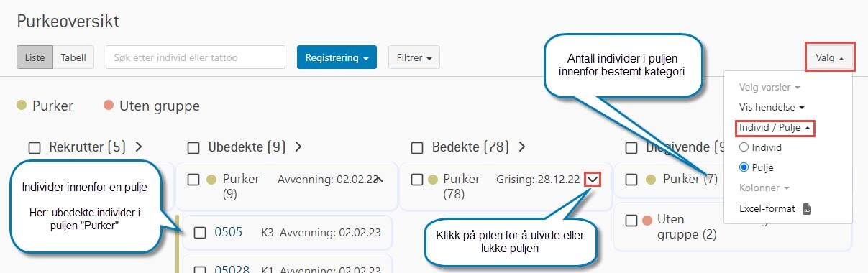This screenshot has height=273, width=868.
Task: Select the Individ radio option
Action: [x=744, y=147]
